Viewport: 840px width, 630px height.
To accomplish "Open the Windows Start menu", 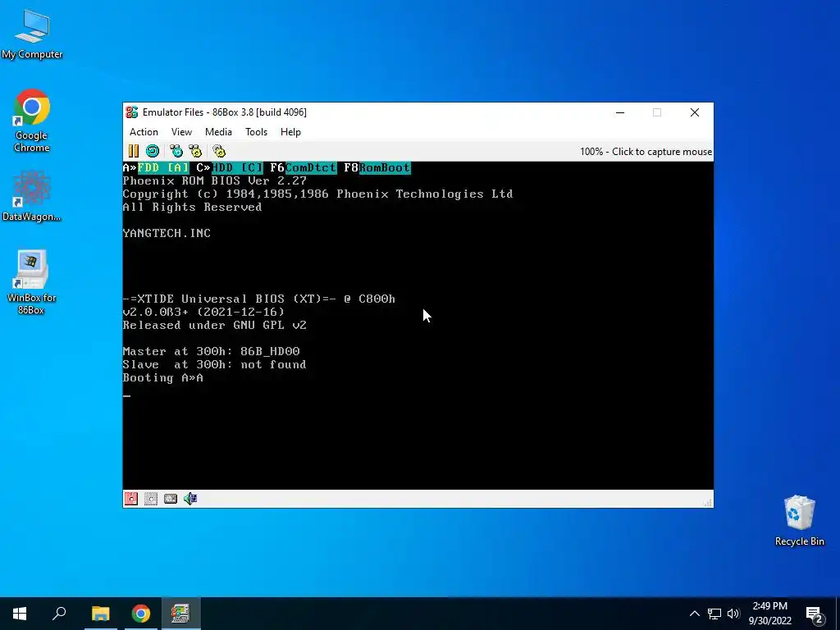I will [x=20, y=614].
